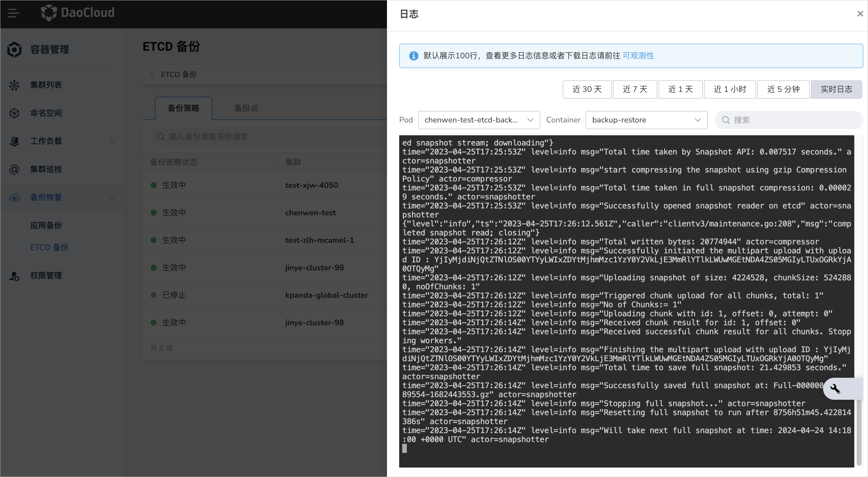Image resolution: width=868 pixels, height=477 pixels.
Task: Select 应用备份 submenu item
Action: click(46, 225)
